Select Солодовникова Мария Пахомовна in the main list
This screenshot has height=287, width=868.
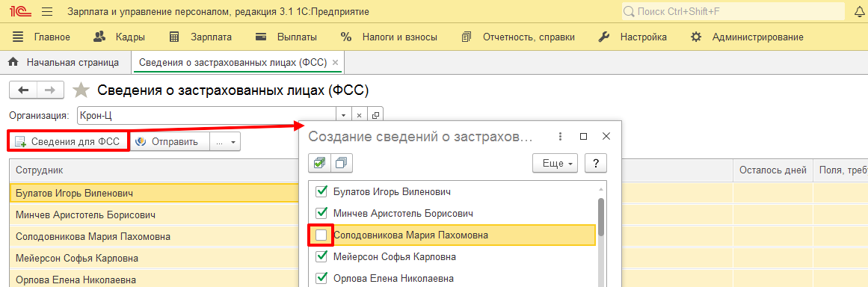pos(155,236)
